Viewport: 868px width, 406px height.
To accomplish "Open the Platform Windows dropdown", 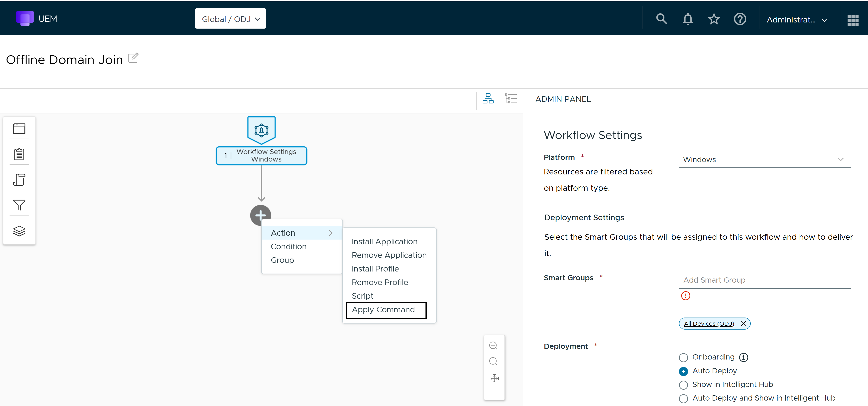I will (x=765, y=160).
